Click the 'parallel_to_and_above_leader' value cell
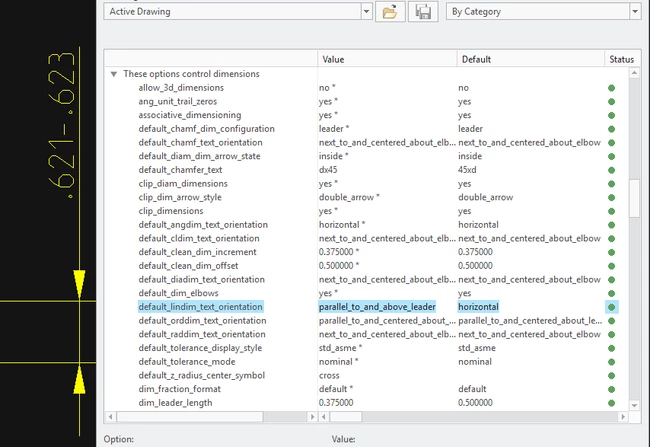This screenshot has width=650, height=447. (x=377, y=307)
